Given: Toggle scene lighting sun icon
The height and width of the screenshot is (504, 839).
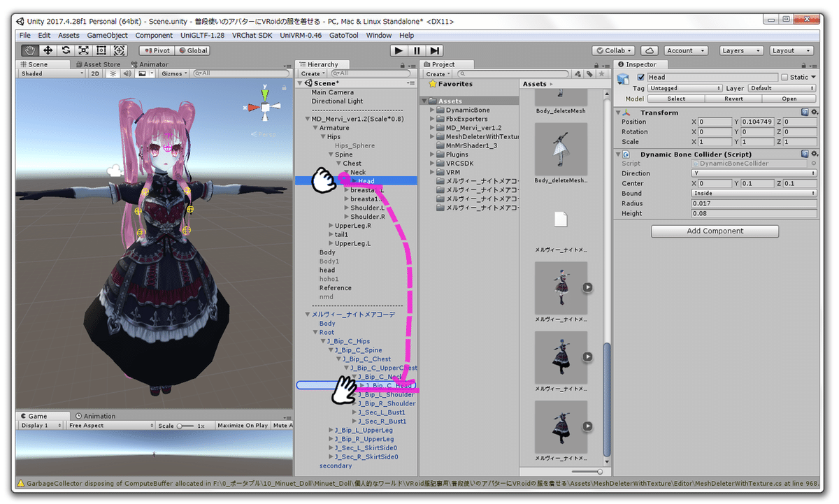Looking at the screenshot, I should 112,73.
